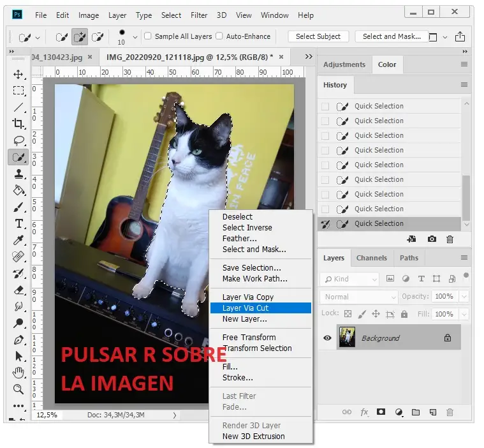Select the Paint Bucket tool
484x448 pixels.
click(18, 190)
